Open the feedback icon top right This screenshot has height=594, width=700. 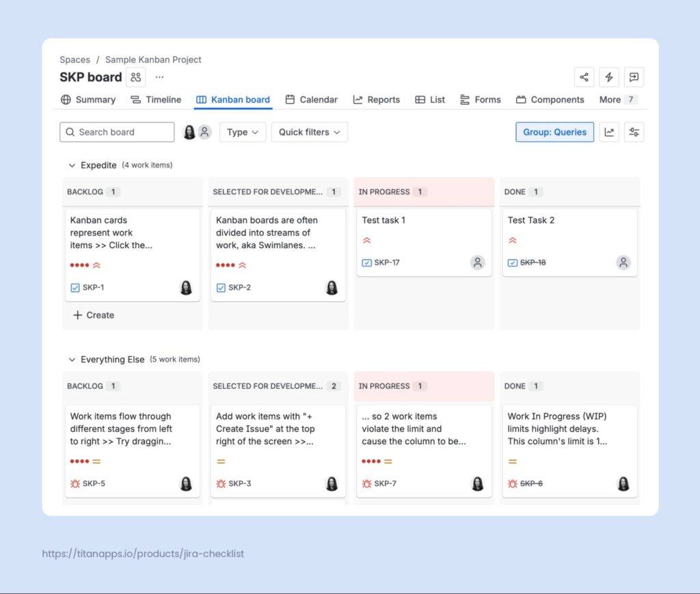[x=634, y=77]
